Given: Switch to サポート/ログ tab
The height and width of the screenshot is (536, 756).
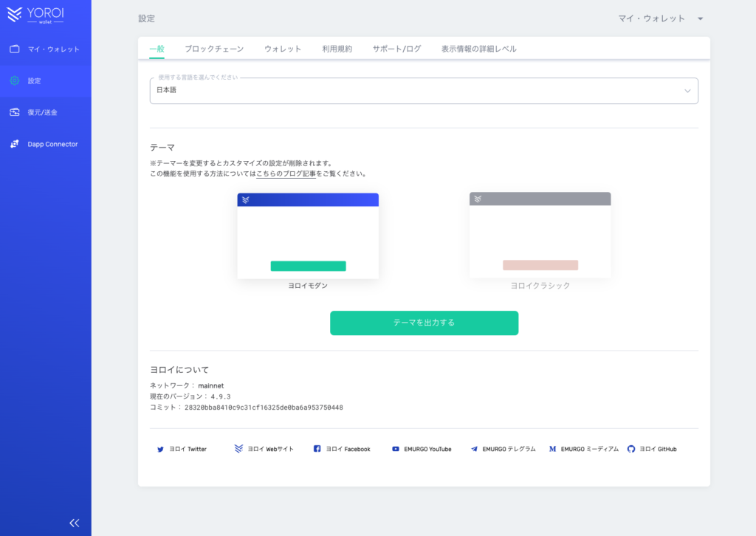Looking at the screenshot, I should pos(396,49).
